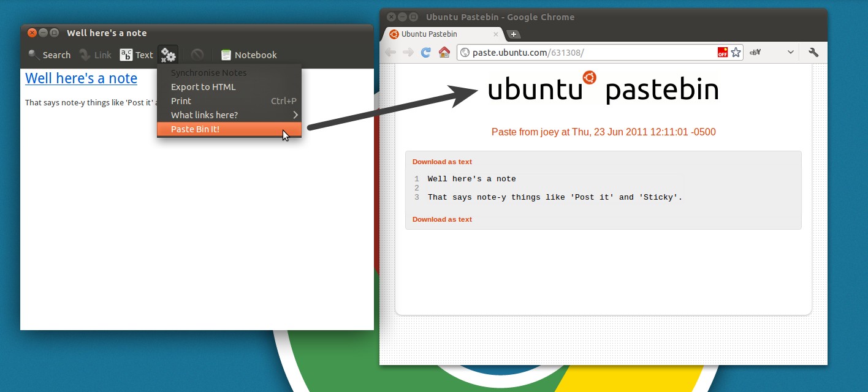Go back in Chrome

coord(390,53)
